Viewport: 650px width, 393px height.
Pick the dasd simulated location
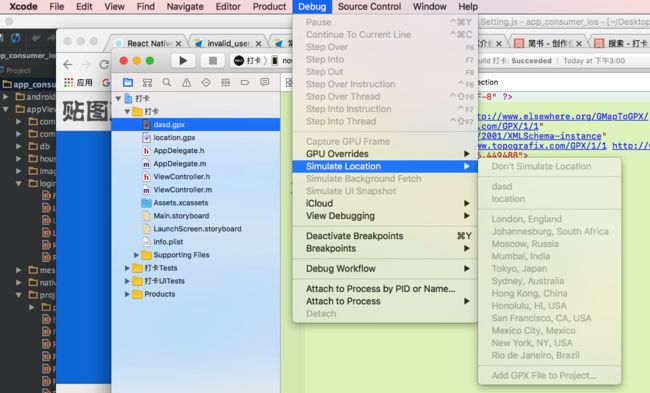(x=550, y=187)
